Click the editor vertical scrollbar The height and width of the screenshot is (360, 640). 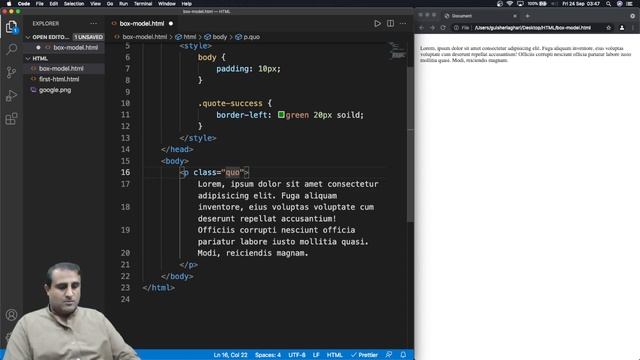point(411,143)
